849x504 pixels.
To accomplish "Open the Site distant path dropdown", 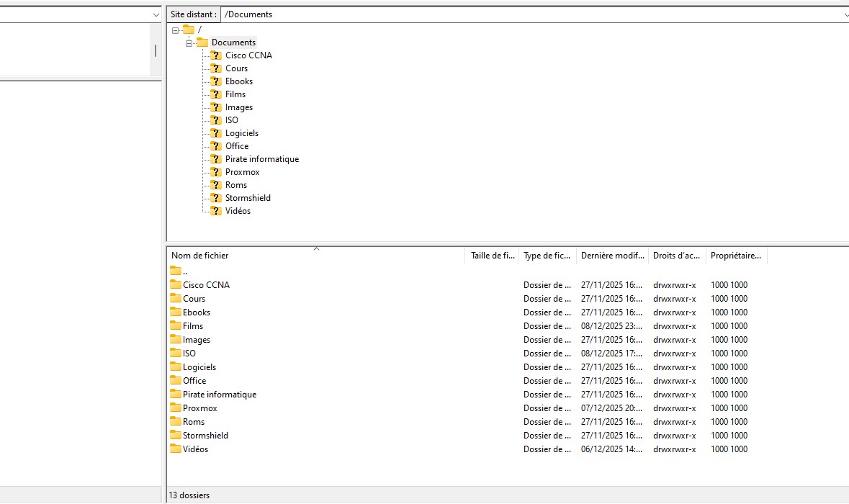I will [843, 14].
